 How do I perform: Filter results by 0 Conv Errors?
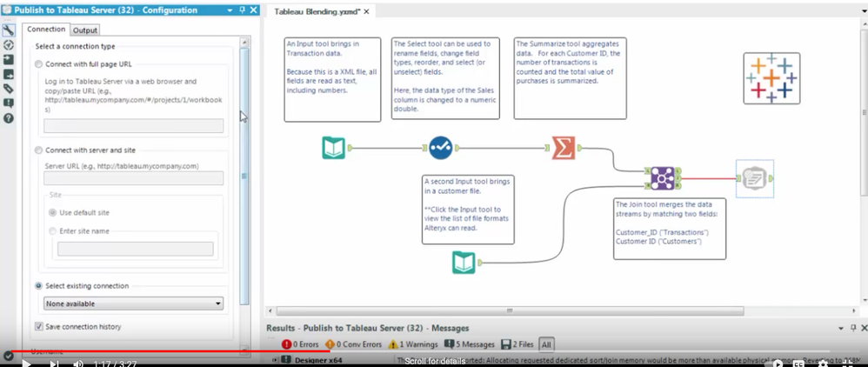(354, 344)
